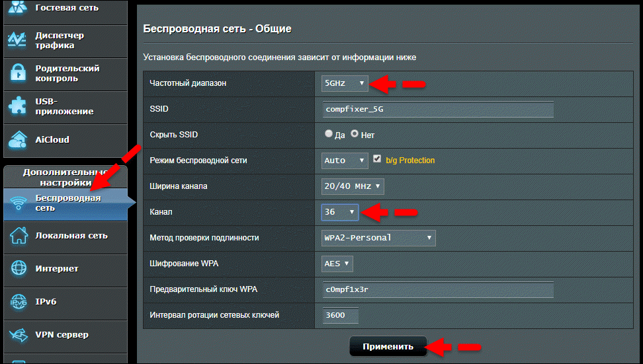Click the Wi-Fi icon for Беспроводная сеть
The width and height of the screenshot is (643, 364).
pos(19,203)
